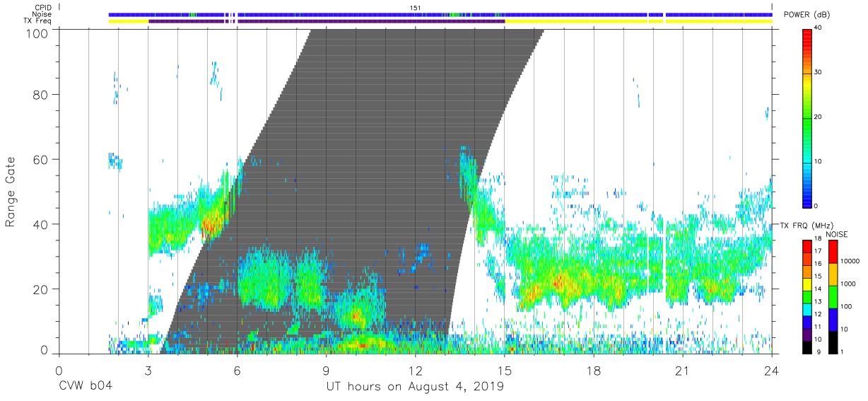Screen dimensions: 868x401
Task: Click the x-axis tick label '24'
Action: tap(772, 371)
